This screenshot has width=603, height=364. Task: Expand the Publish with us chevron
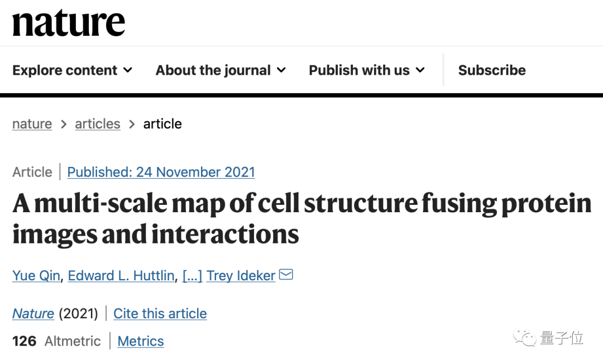point(420,70)
